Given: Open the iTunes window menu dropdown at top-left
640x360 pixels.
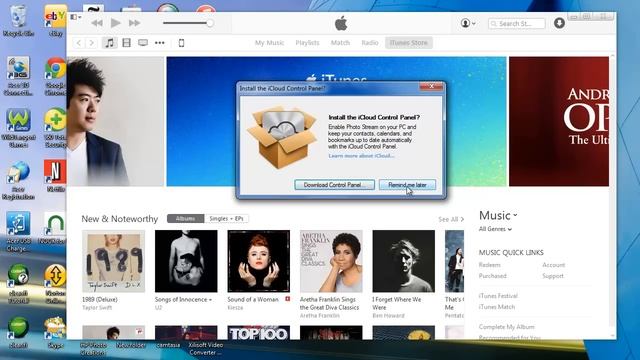Looking at the screenshot, I should click(76, 17).
